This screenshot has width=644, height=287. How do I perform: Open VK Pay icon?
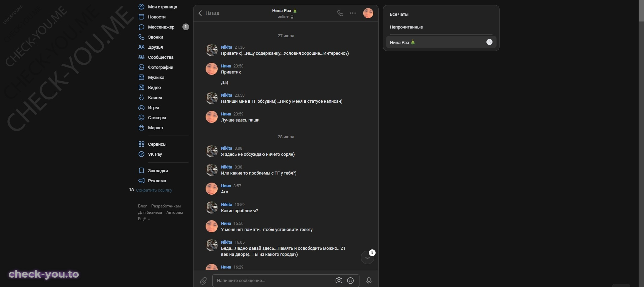coord(141,154)
